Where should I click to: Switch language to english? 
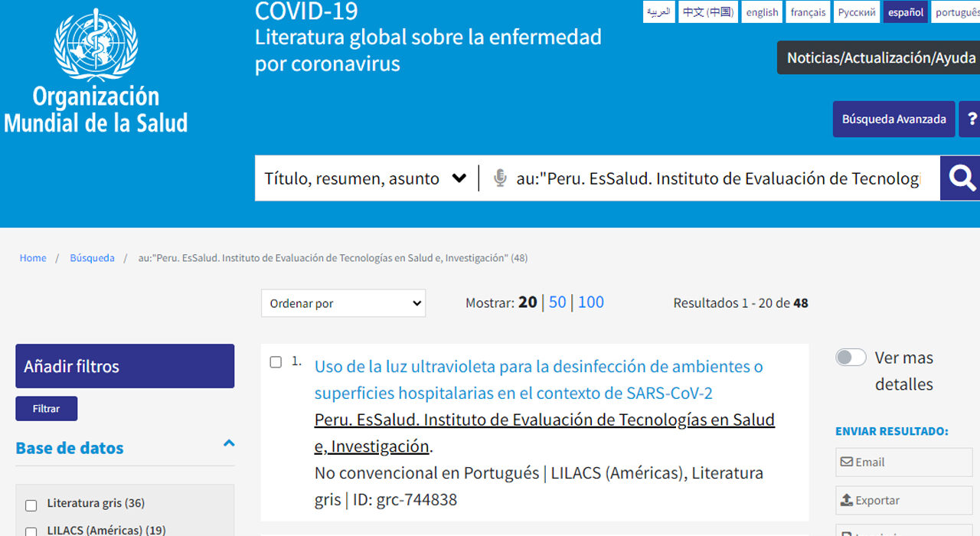coord(762,12)
